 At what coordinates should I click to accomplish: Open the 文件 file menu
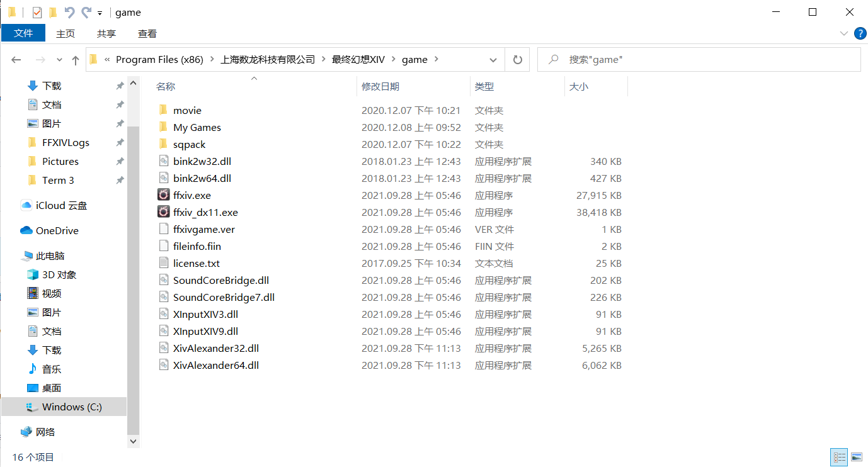(23, 33)
